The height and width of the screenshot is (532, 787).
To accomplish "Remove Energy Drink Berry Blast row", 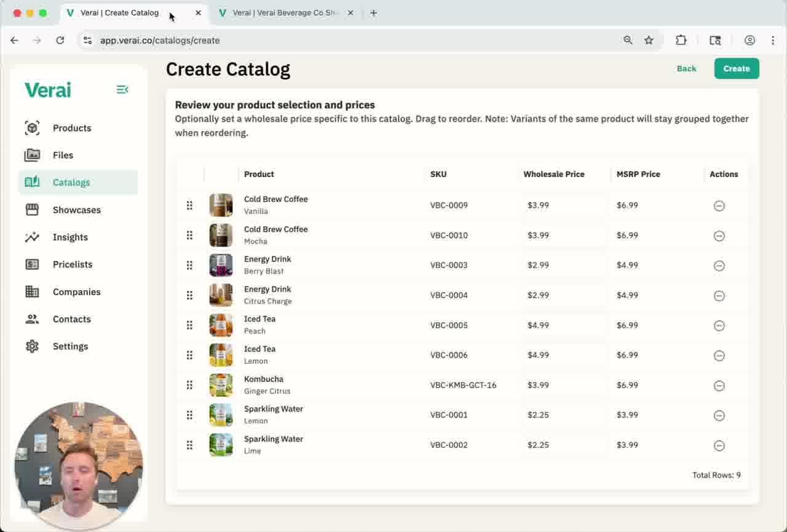I will point(719,266).
